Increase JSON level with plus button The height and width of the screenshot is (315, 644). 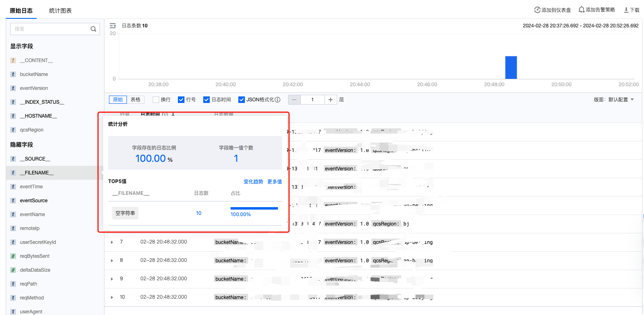(331, 100)
